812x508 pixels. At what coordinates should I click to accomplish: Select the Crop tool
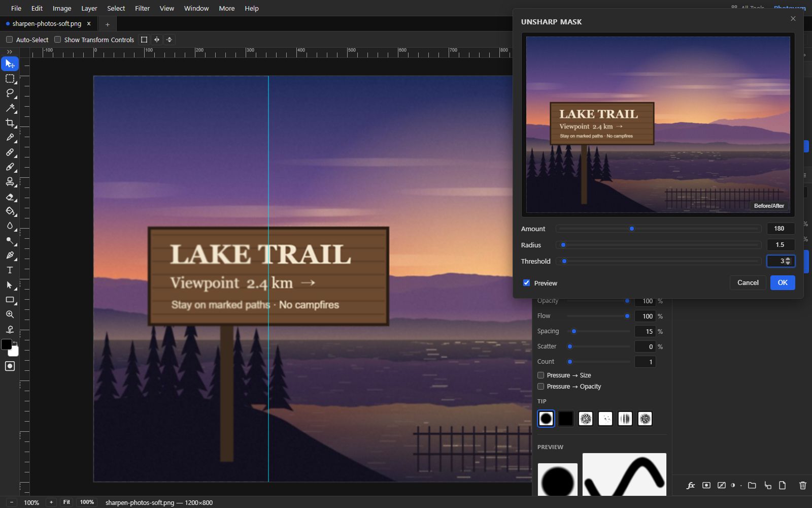pos(10,122)
